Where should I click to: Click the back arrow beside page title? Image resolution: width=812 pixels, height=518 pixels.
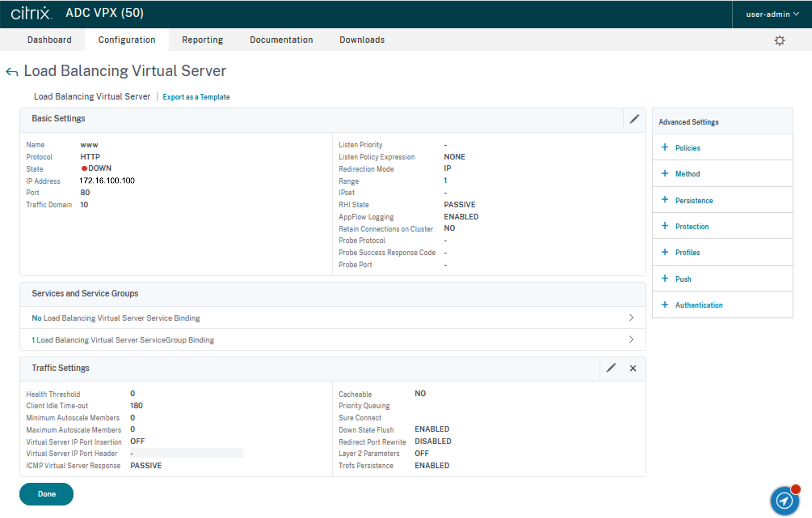tap(12, 72)
